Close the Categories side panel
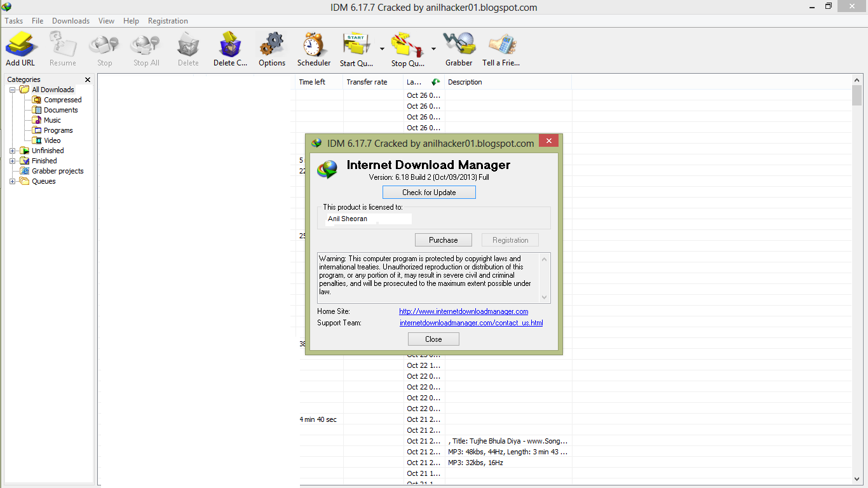Screen dimensions: 868x488 pyautogui.click(x=88, y=80)
